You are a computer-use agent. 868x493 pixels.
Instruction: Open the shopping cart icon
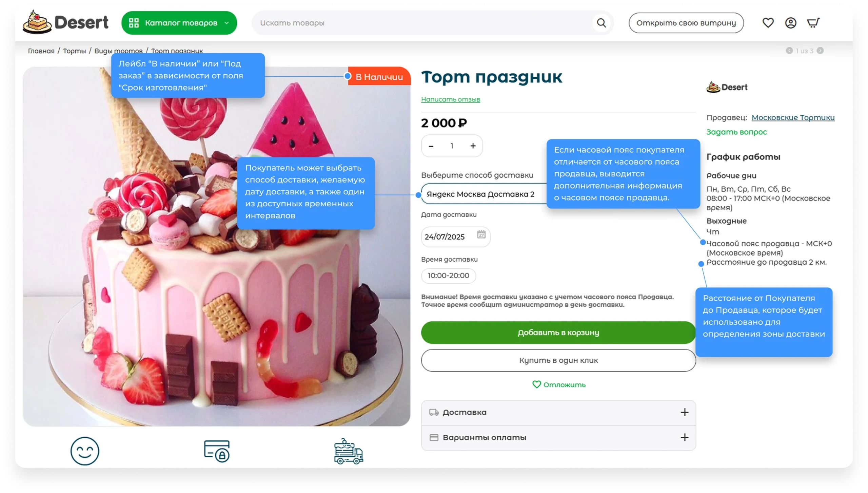tap(813, 23)
